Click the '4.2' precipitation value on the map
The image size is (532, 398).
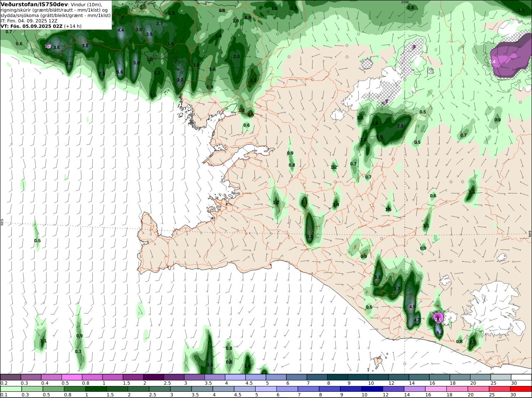tap(417, 320)
